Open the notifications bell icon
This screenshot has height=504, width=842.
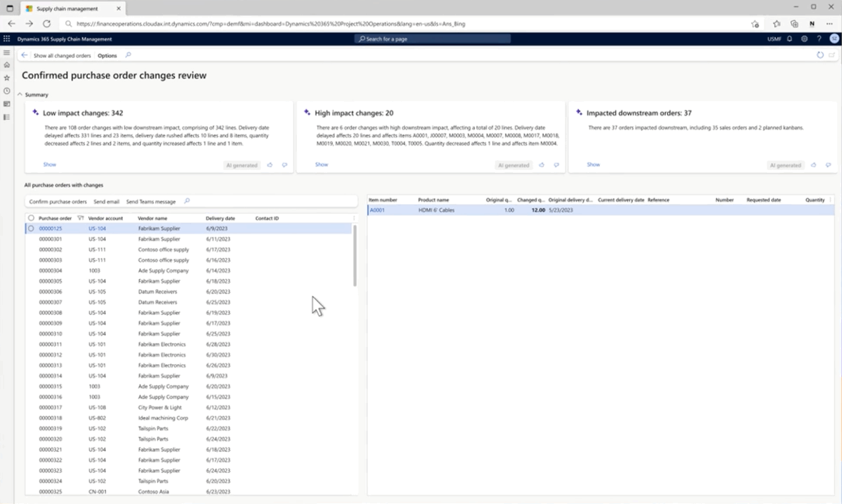click(x=790, y=38)
